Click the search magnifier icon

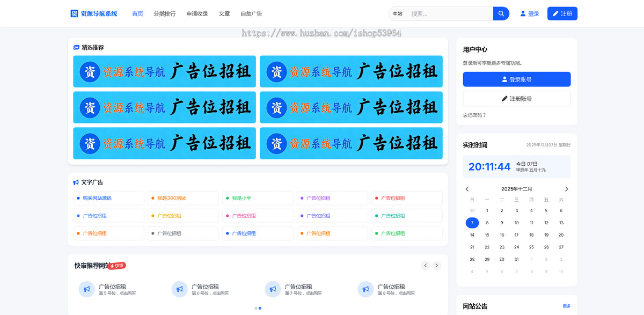(x=500, y=13)
